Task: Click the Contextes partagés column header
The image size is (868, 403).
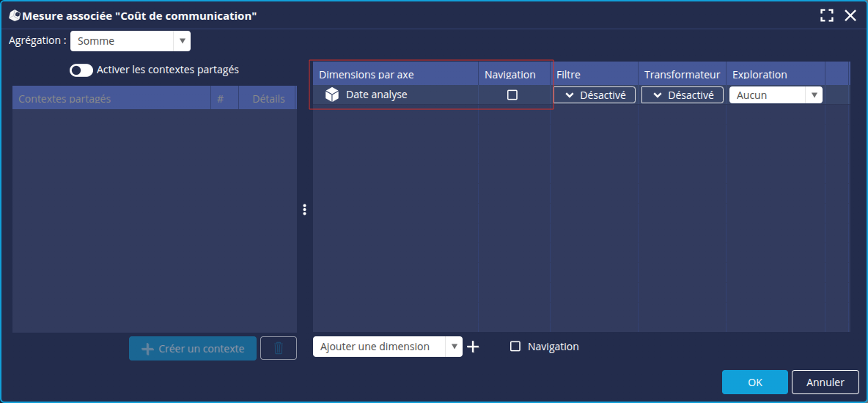Action: pos(110,98)
